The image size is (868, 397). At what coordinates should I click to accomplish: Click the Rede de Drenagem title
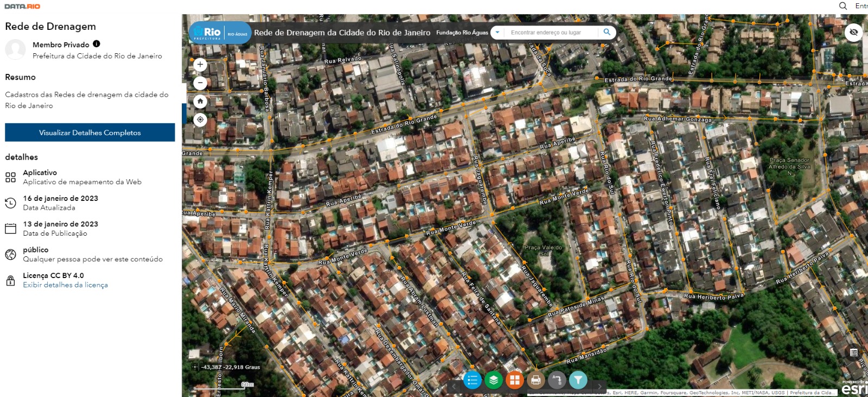pyautogui.click(x=50, y=27)
